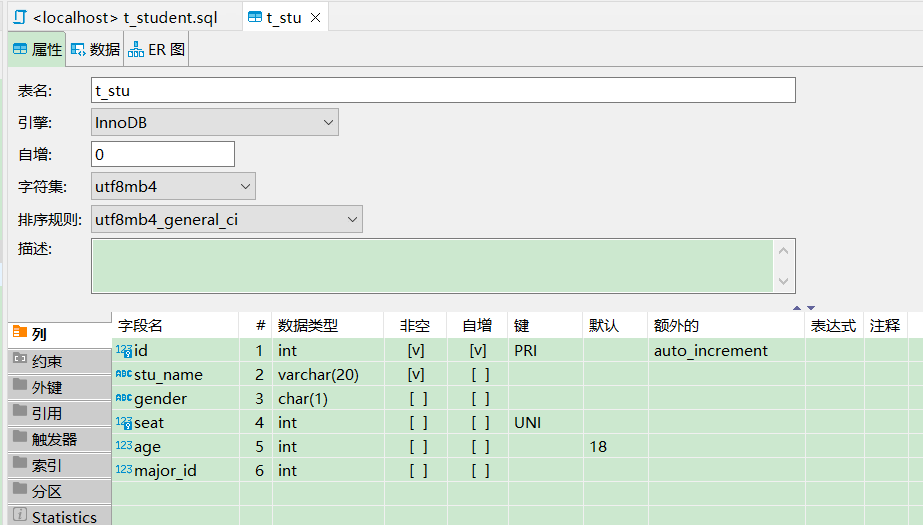Select the 列 columns section
This screenshot has height=525, width=923.
(59, 334)
